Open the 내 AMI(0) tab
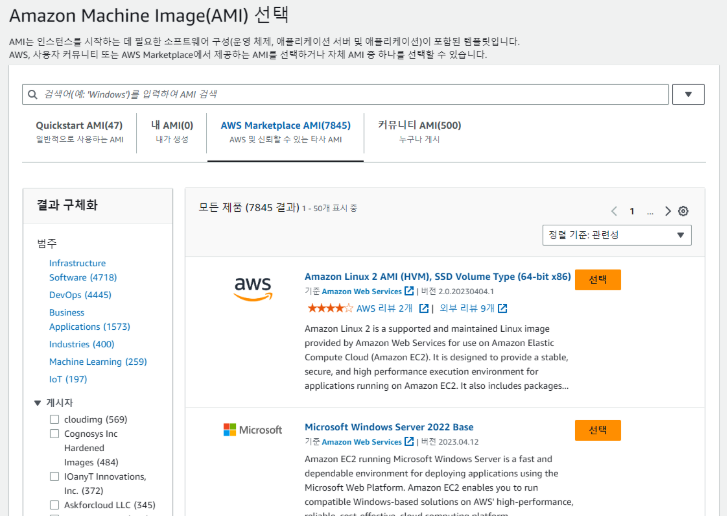Image resolution: width=727 pixels, height=516 pixels. pos(172,132)
